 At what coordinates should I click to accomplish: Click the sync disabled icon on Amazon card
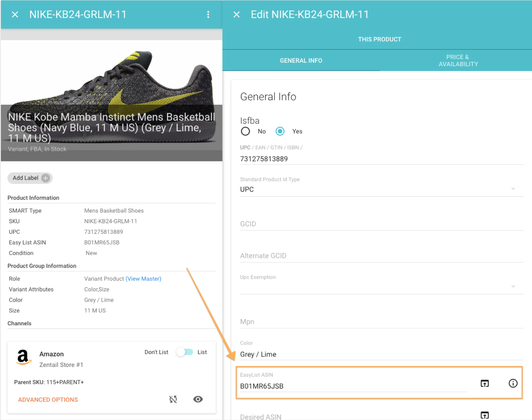coord(173,399)
